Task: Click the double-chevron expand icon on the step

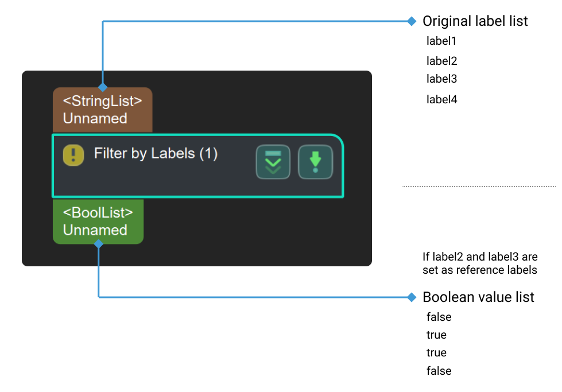Action: pyautogui.click(x=273, y=162)
